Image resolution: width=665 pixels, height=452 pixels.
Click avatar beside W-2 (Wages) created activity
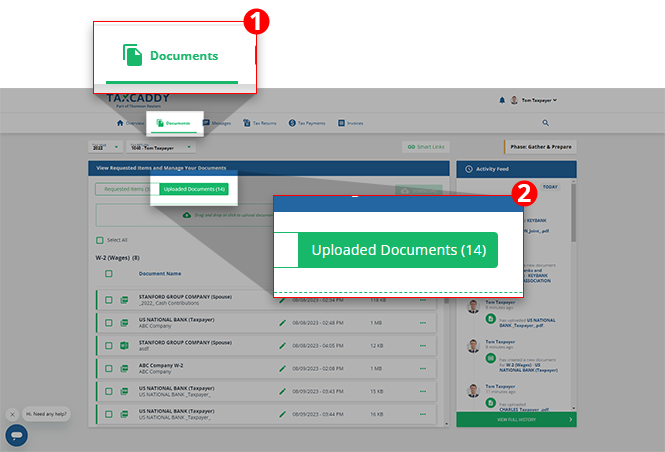click(x=473, y=346)
